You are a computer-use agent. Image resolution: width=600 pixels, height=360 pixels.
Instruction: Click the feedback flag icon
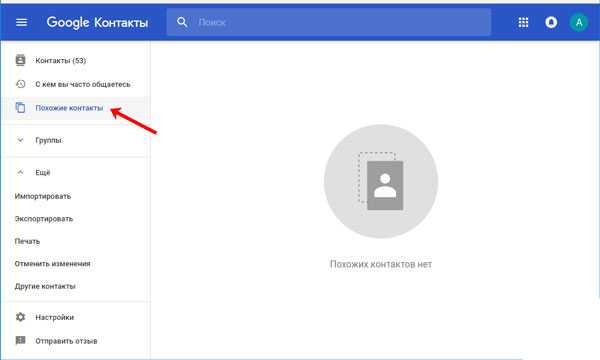(20, 340)
